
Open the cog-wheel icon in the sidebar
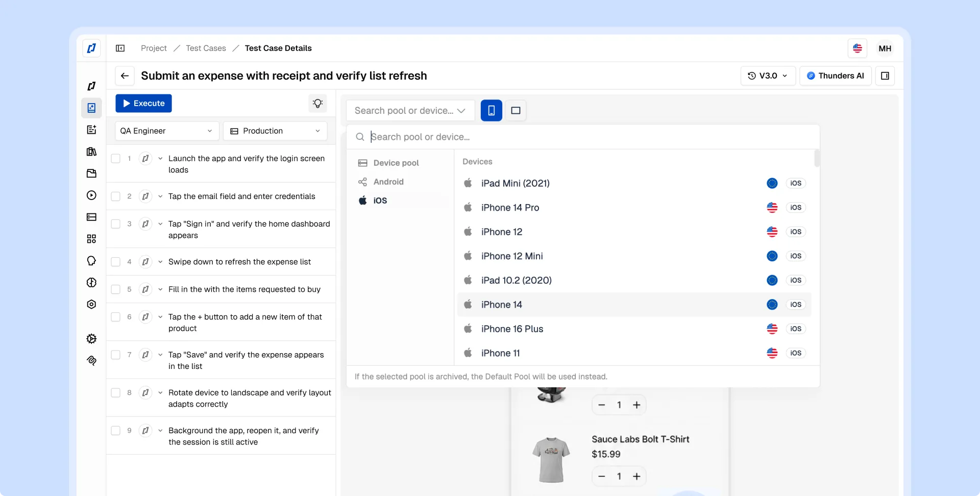91,339
